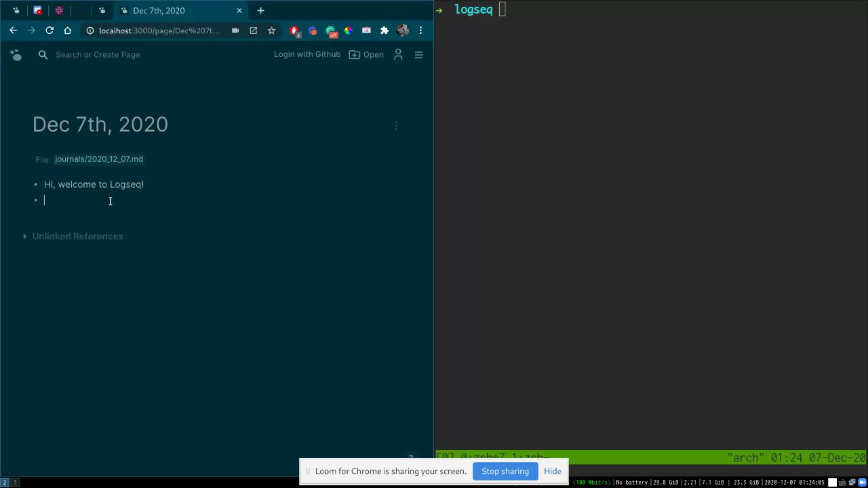Click the '100 Mbit/s' status entry

593,483
